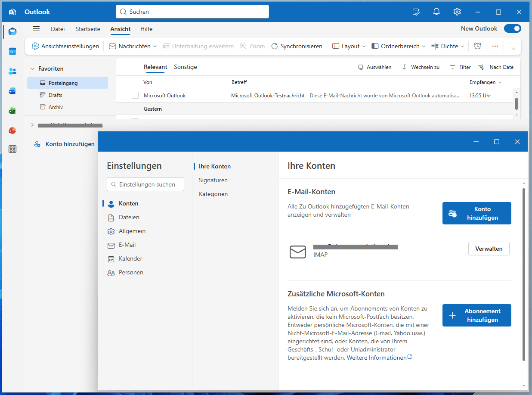Click the Empfangen column sort dropdown
532x395 pixels.
point(486,82)
